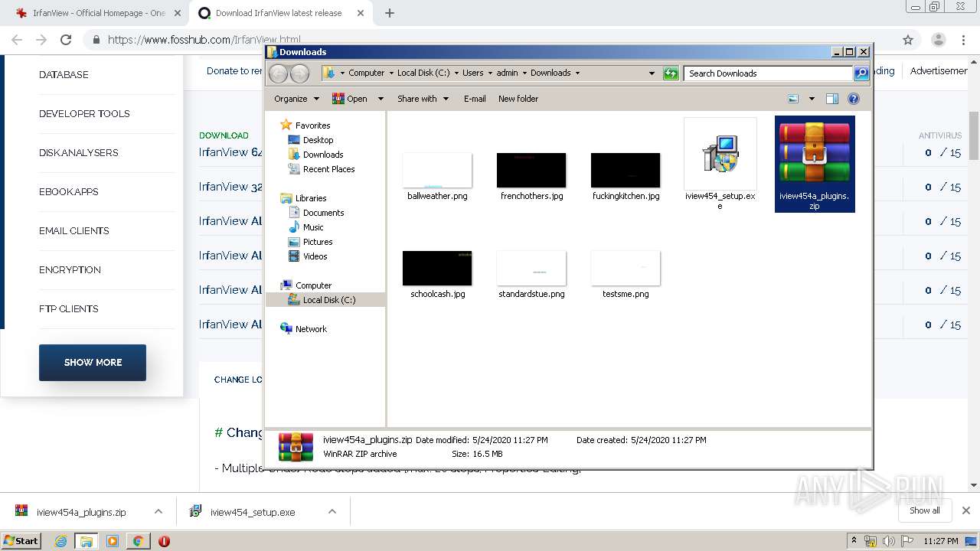
Task: Select frenchothers.jpg thumbnail
Action: 531,170
